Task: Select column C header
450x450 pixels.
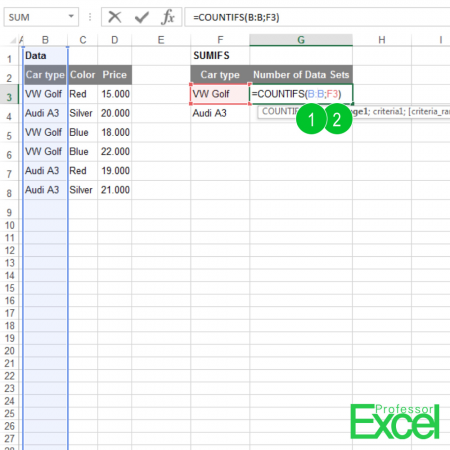Action: coord(83,40)
